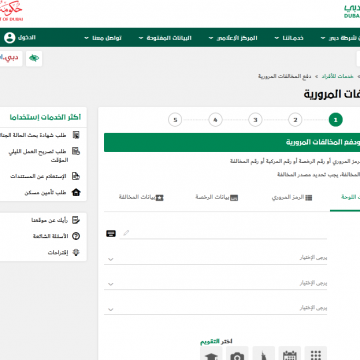Image resolution: width=360 pixels, height=360 pixels.
Task: Open the إقتراحات link
Action: point(58,253)
